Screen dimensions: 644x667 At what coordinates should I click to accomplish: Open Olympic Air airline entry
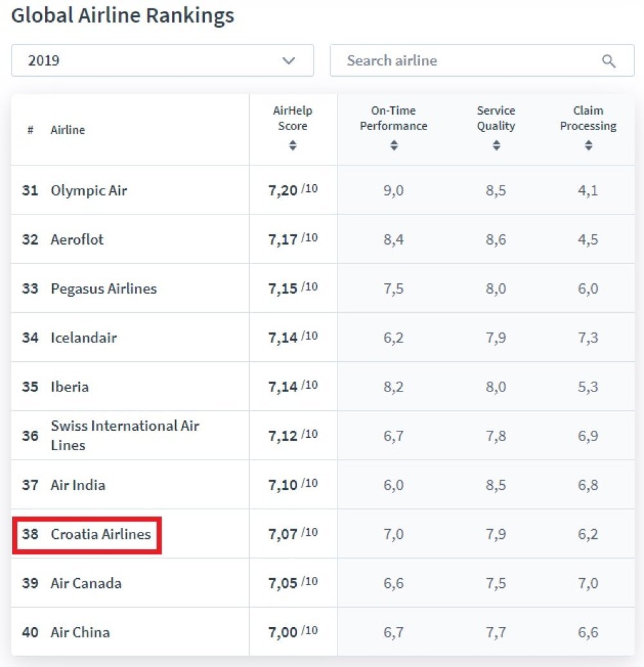click(x=89, y=191)
